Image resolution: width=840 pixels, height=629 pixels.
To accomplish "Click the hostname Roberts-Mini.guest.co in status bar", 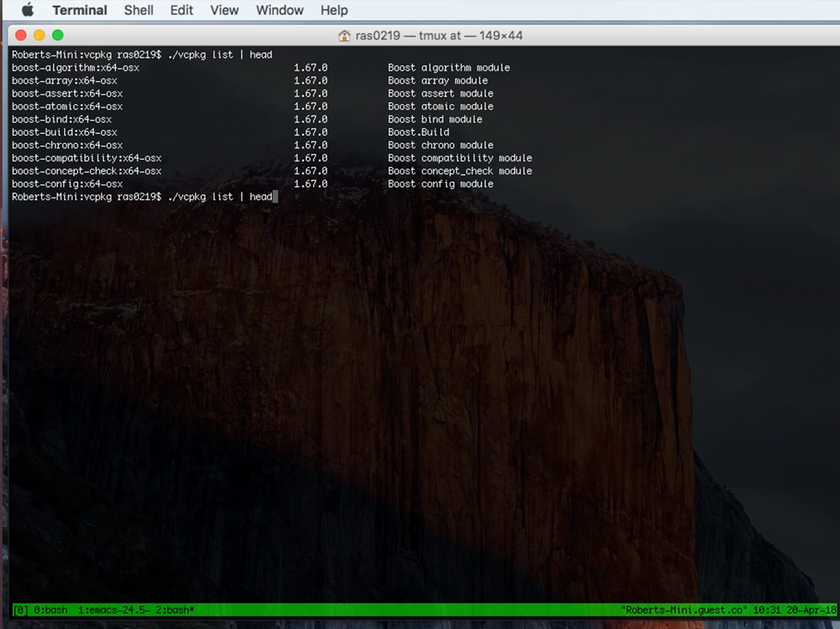I will [684, 610].
